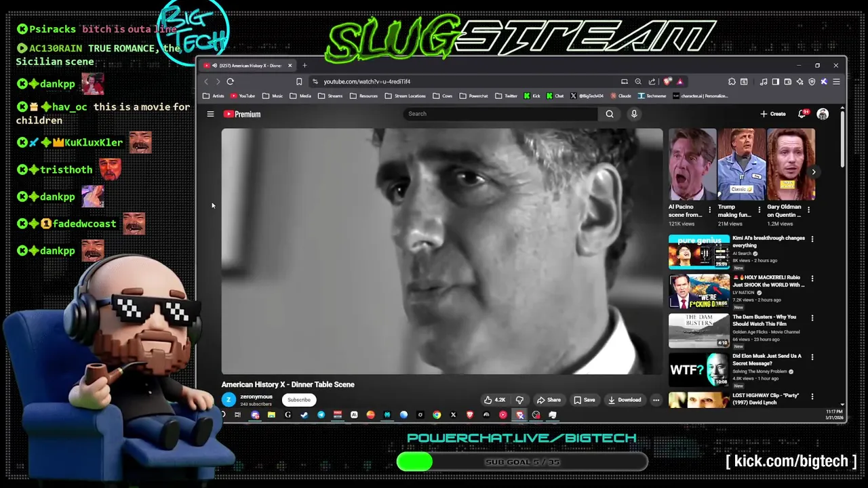Open the Kick bookmark in bookmarks bar
868x488 pixels.
click(x=532, y=96)
